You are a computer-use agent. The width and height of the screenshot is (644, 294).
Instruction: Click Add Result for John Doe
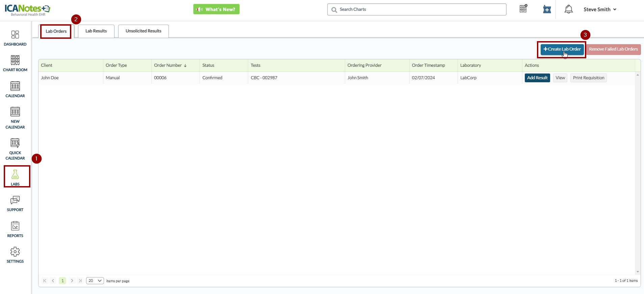[537, 78]
